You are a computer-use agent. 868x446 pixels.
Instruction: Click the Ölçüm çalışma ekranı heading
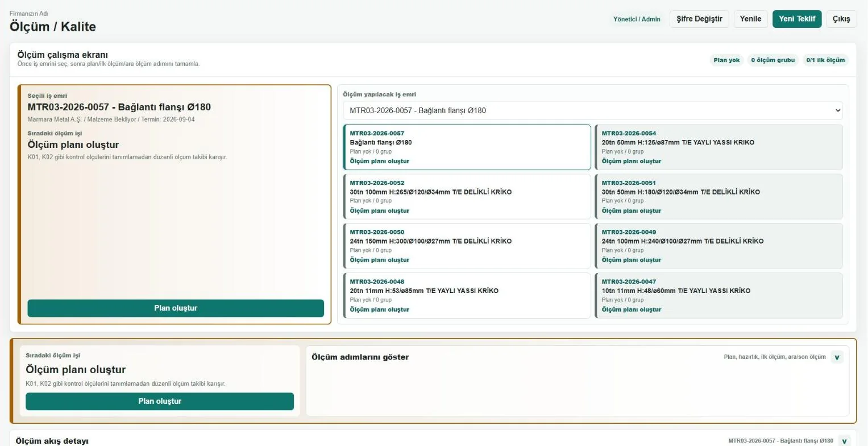coord(63,55)
